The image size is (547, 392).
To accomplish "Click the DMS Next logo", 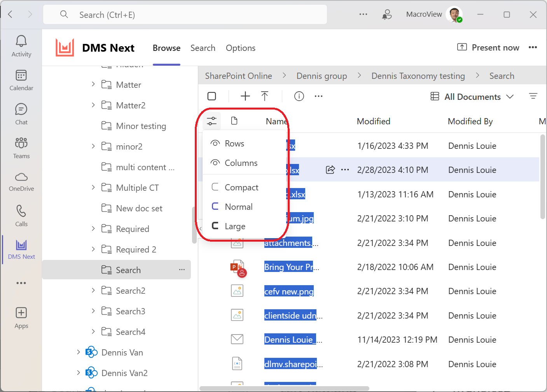I will pyautogui.click(x=65, y=48).
